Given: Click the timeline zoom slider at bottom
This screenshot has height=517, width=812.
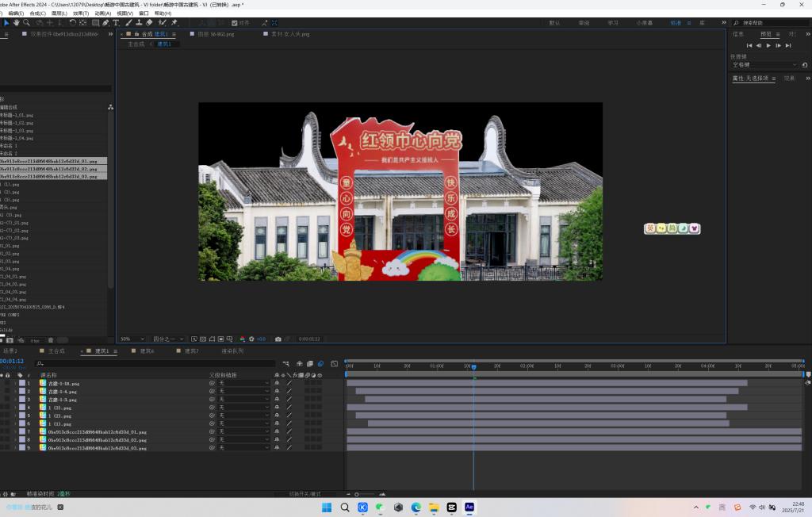Looking at the screenshot, I should point(357,494).
